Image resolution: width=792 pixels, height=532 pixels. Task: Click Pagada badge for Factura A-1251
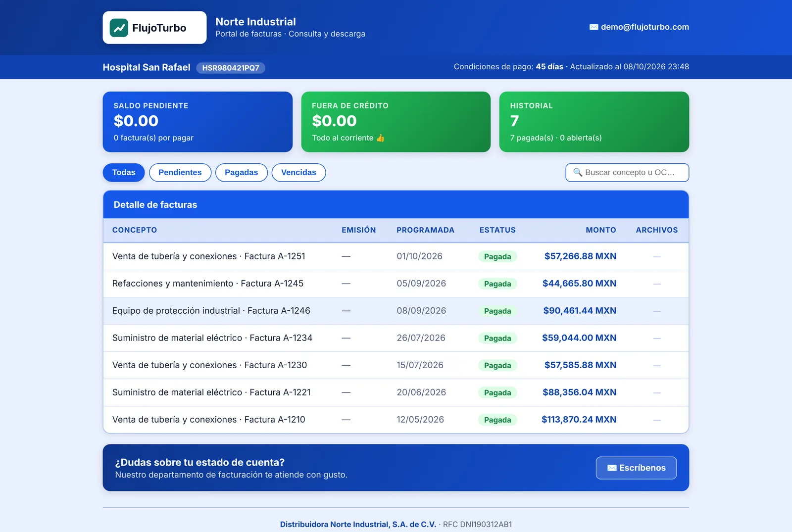coord(497,257)
